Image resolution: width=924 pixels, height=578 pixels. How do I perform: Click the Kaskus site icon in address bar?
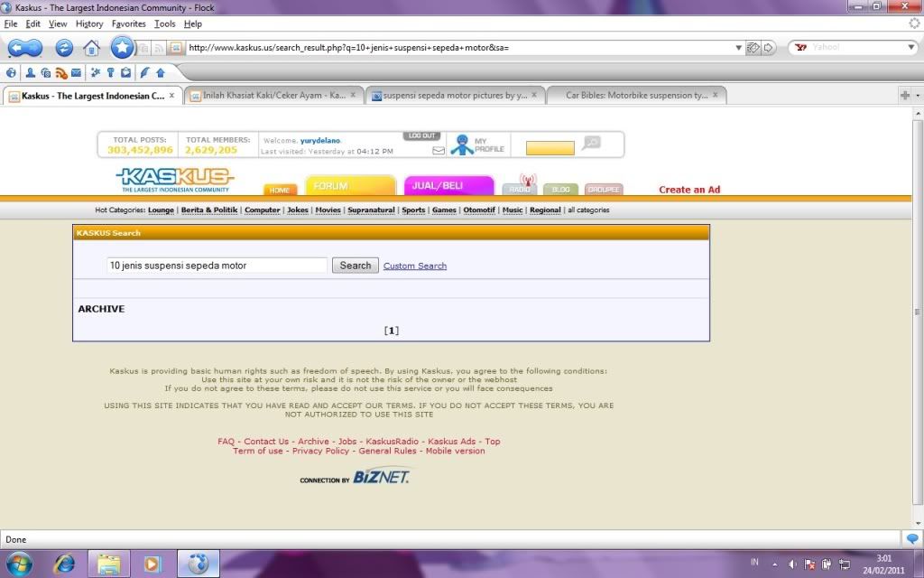pos(176,48)
